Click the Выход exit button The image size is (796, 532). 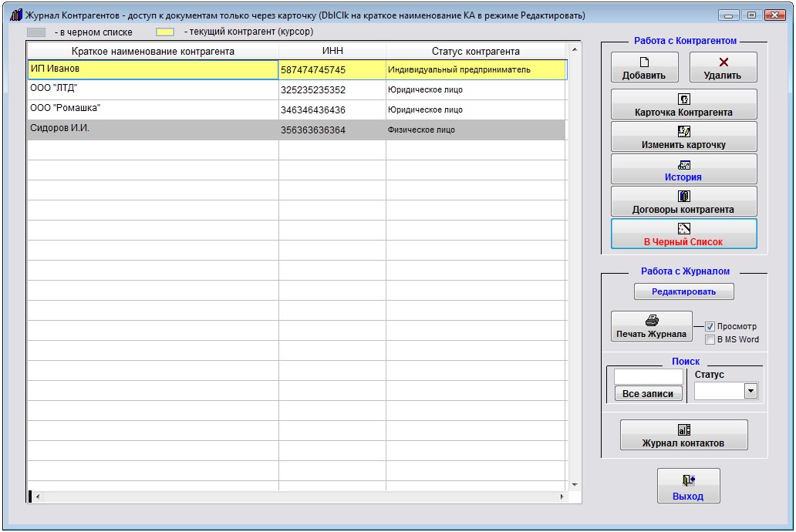coord(688,487)
